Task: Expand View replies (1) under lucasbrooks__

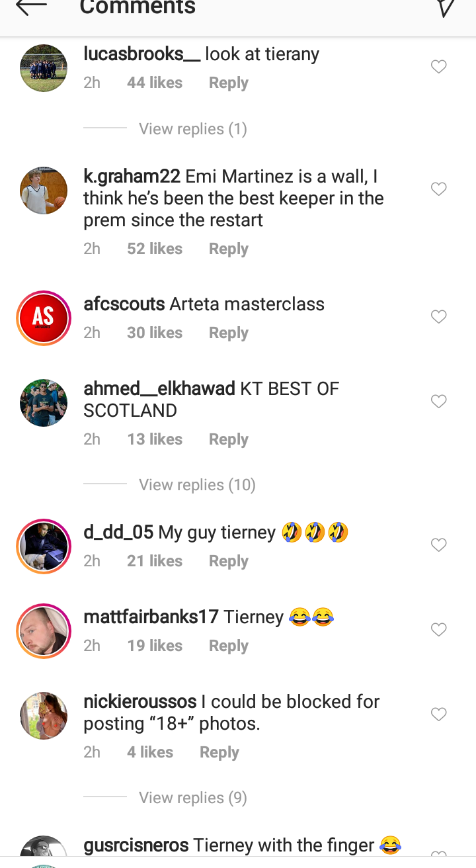Action: tap(193, 128)
